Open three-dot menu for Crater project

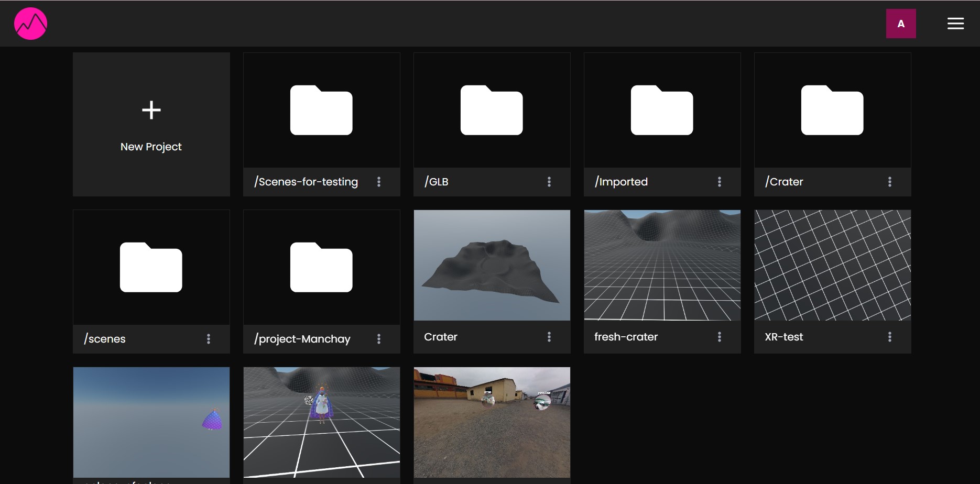(x=549, y=337)
